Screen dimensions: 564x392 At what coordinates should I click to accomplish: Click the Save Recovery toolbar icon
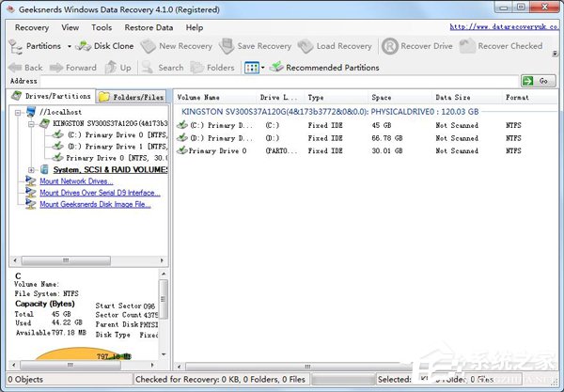(227, 46)
